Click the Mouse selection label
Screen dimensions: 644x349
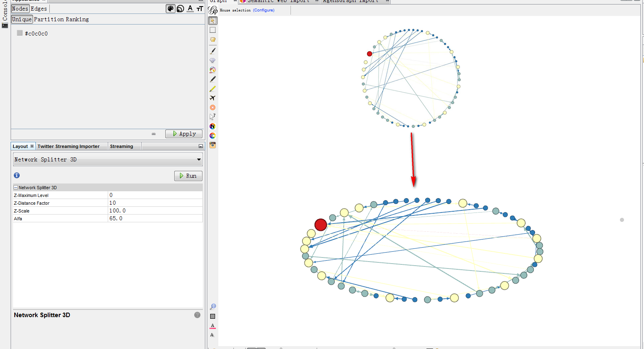(x=235, y=10)
